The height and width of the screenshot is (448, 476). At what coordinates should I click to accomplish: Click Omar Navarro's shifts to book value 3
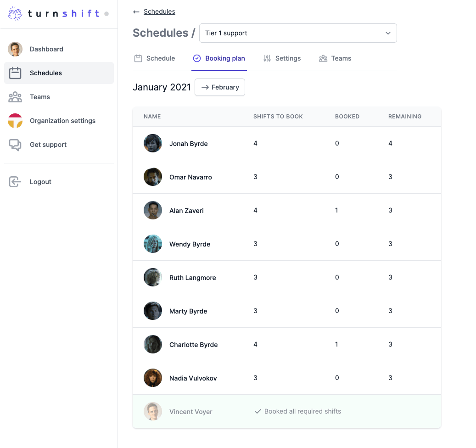[x=255, y=177]
